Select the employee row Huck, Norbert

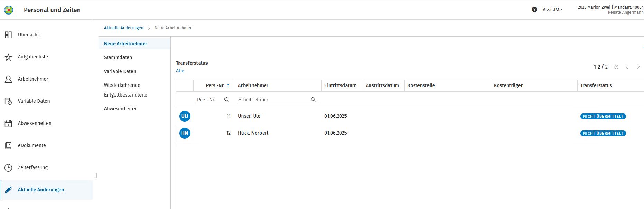point(410,133)
